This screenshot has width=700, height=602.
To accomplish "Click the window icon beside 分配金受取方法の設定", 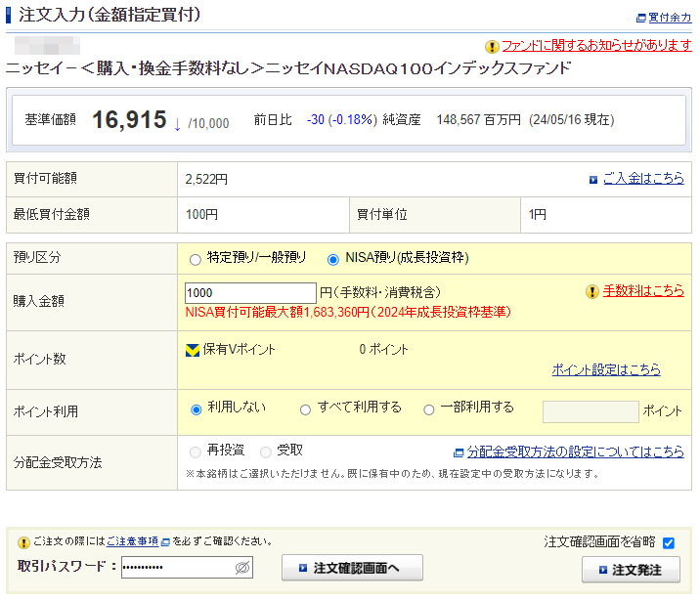I will tap(459, 452).
